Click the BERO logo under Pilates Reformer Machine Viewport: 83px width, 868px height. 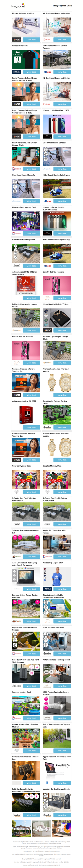coord(16,40)
